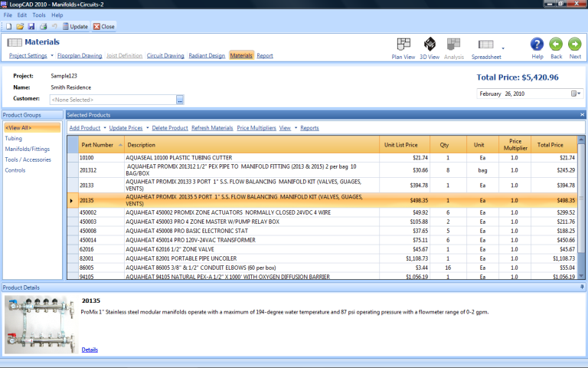Screen dimensions: 588x368
Task: Click the Update toolbar button
Action: click(x=75, y=26)
